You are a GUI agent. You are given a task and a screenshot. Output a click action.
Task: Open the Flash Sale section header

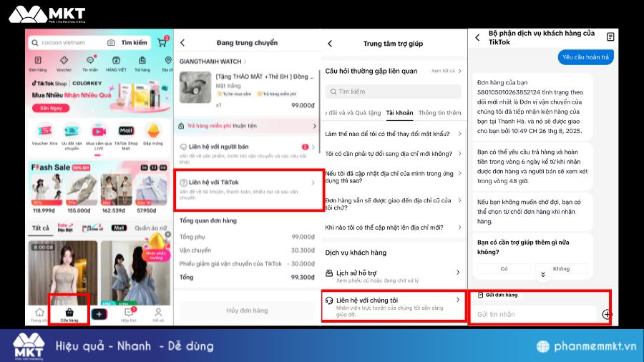click(60, 167)
